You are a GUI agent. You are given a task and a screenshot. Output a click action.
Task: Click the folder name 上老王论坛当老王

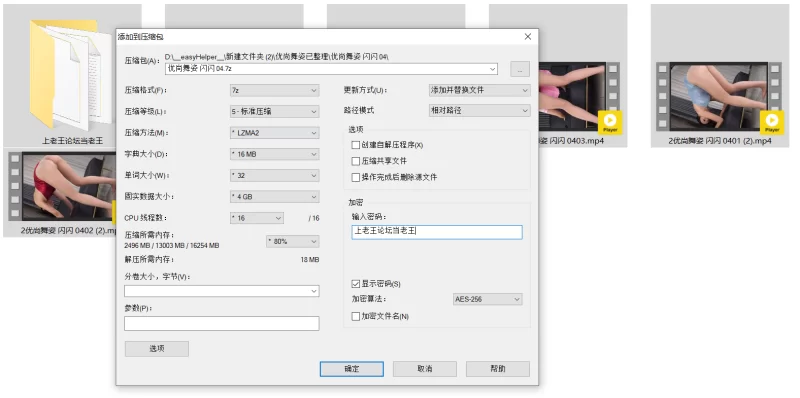[72, 140]
